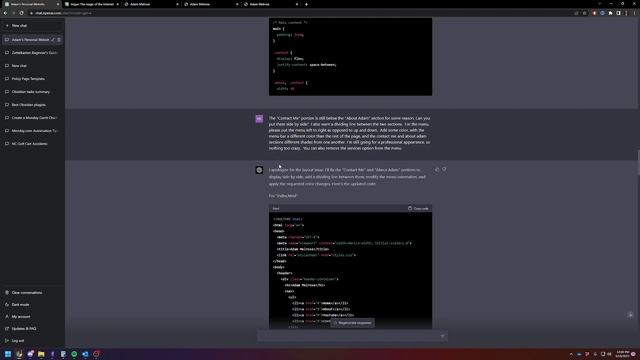640x360 pixels.
Task: Open the Policy Page Template conversation
Action: (x=32, y=79)
